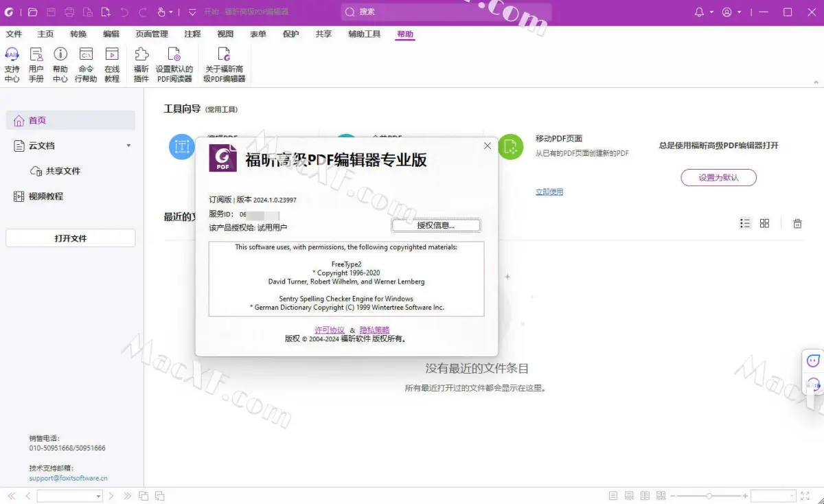Select single page view in status bar

click(613, 496)
